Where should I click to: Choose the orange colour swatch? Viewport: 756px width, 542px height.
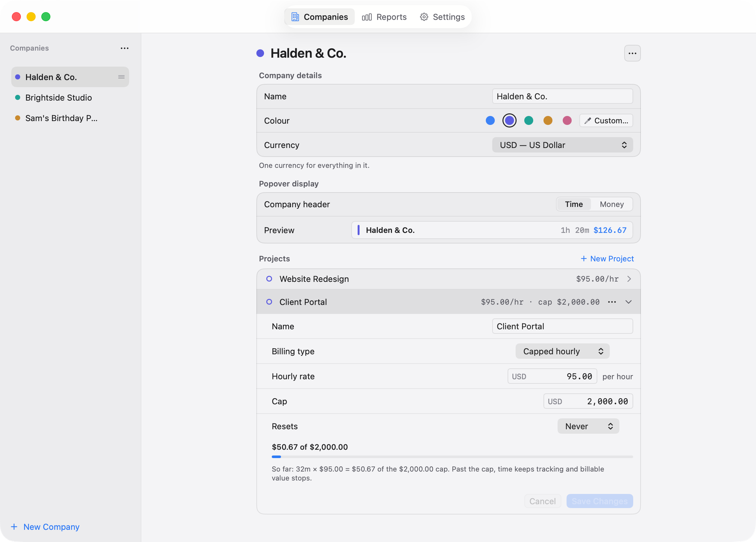tap(548, 120)
